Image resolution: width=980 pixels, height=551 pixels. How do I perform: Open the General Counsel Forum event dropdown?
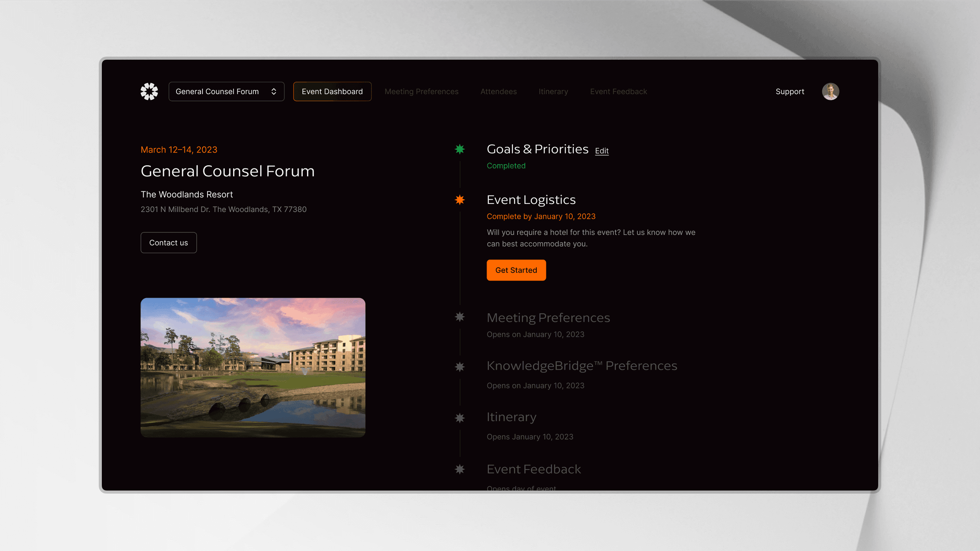[x=226, y=91]
